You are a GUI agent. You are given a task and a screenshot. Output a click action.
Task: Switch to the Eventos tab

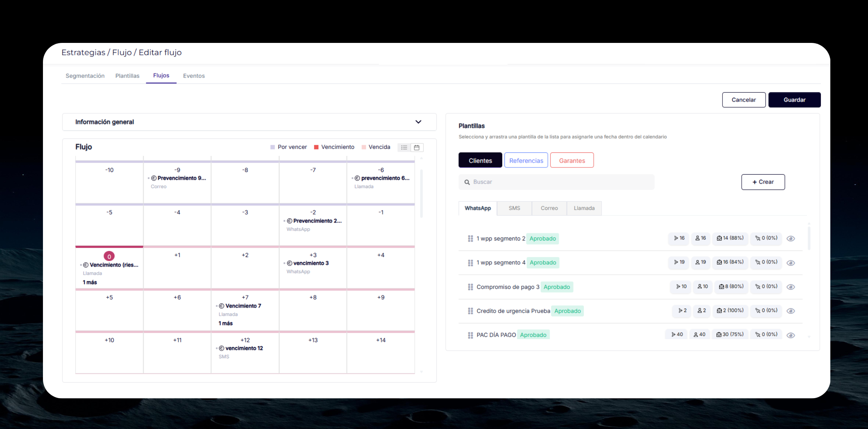(194, 76)
